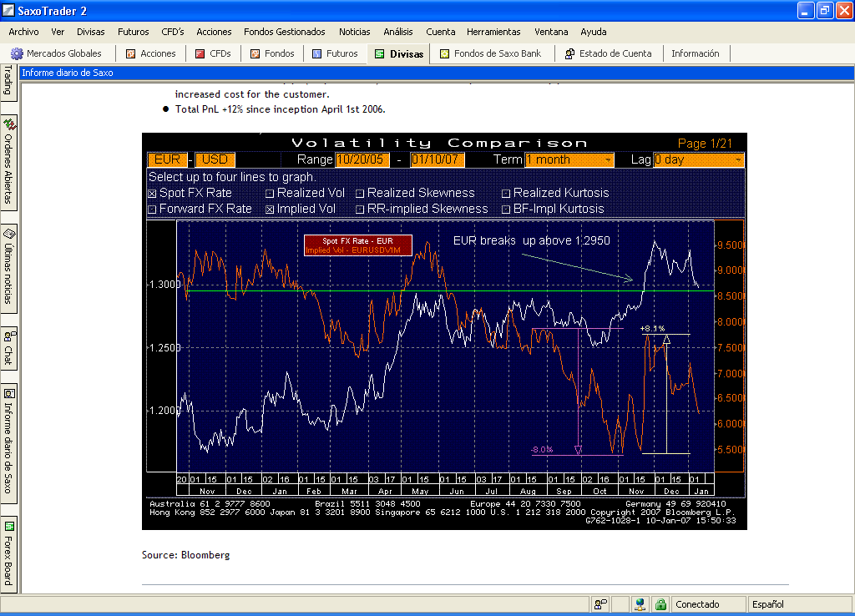Toggle the Spot FX Rate checkbox
Viewport: 855px width, 616px height.
152,194
